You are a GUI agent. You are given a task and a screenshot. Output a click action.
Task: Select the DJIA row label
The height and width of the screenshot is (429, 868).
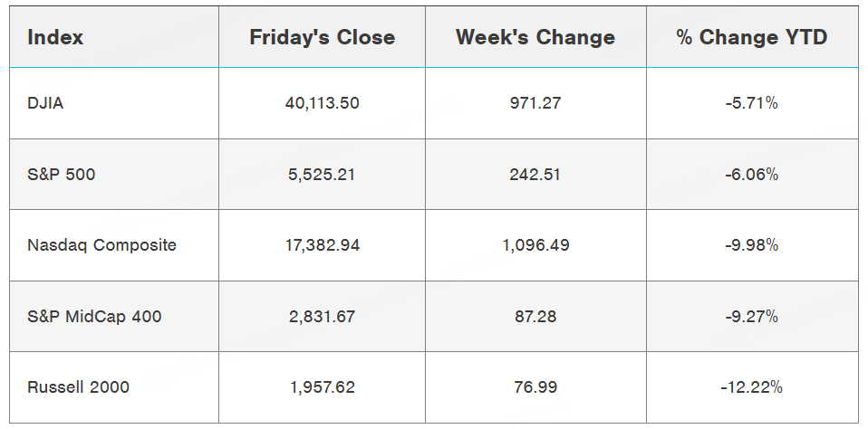tap(45, 103)
